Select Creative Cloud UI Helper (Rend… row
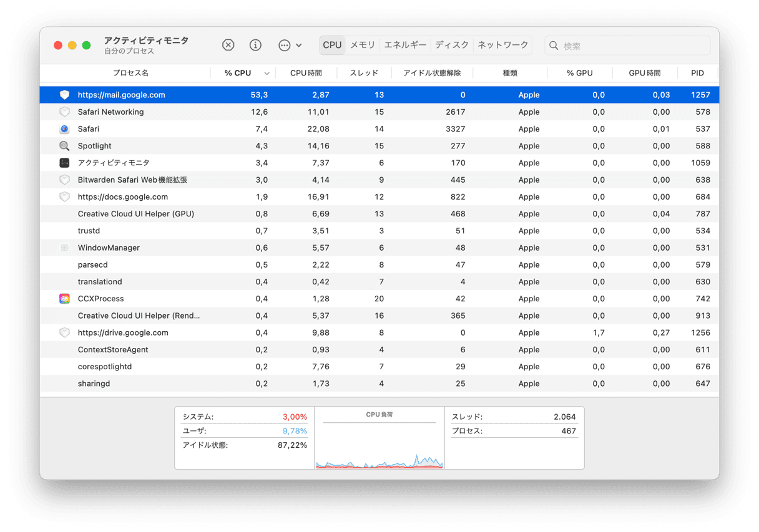This screenshot has width=759, height=532. (x=379, y=316)
